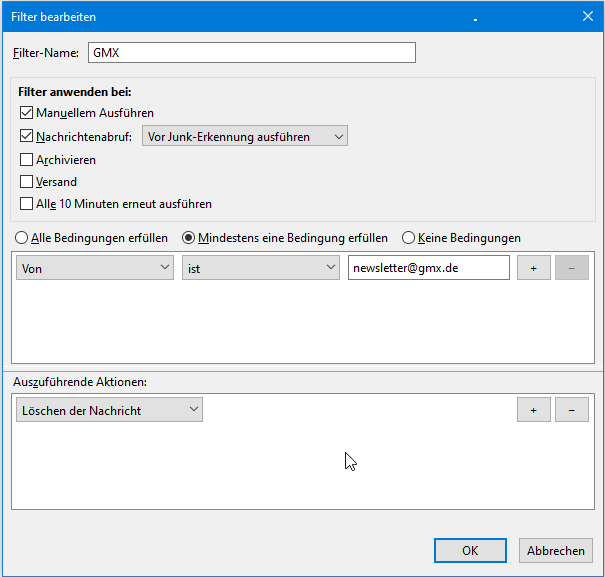Open Vor Junk-Erkennung ausführen dropdown
Screen dimensions: 605x577
245,136
